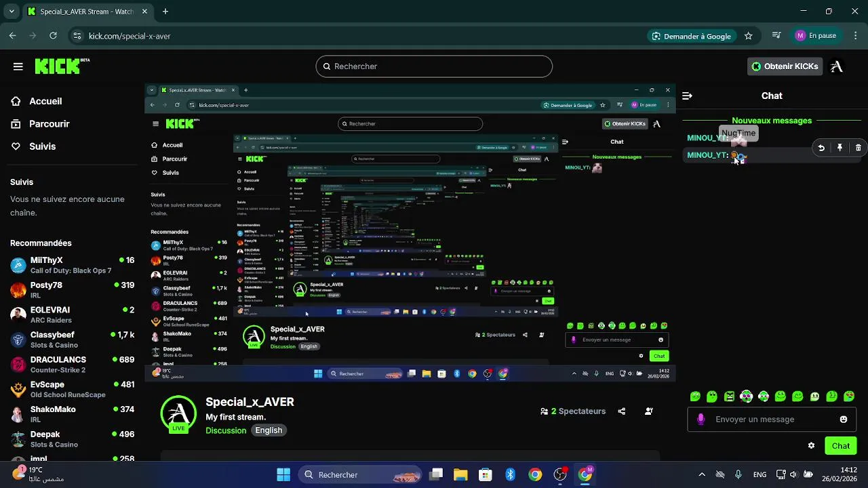Open chat settings gear icon
868x488 pixels.
[x=811, y=445]
